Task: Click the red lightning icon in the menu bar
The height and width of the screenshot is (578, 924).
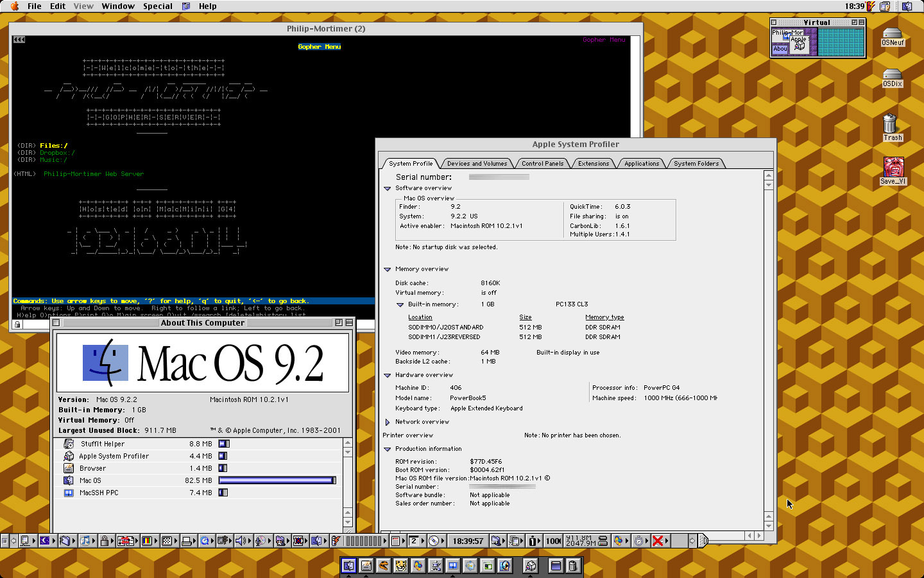Action: point(871,6)
